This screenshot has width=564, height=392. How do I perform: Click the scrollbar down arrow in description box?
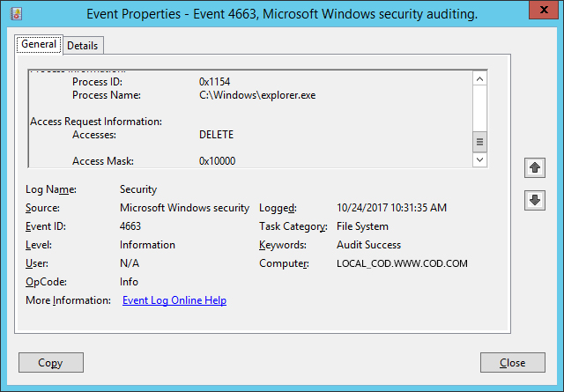click(x=479, y=159)
